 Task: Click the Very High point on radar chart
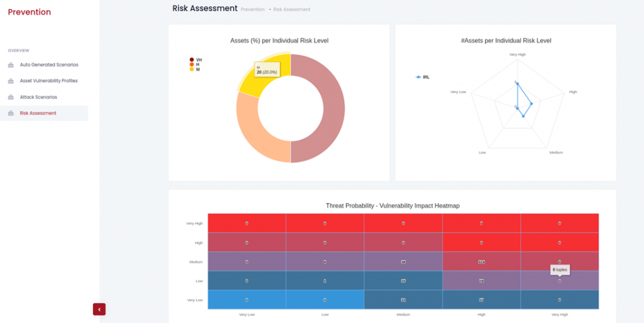tap(518, 84)
